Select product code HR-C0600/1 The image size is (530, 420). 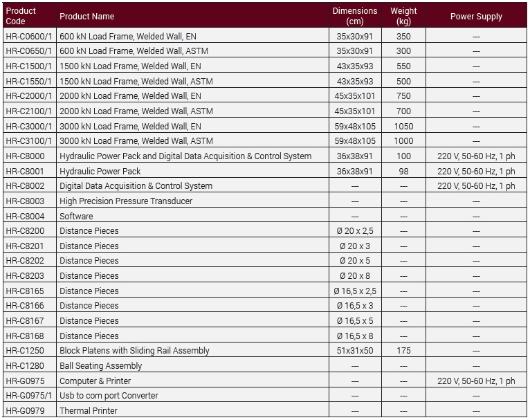28,36
